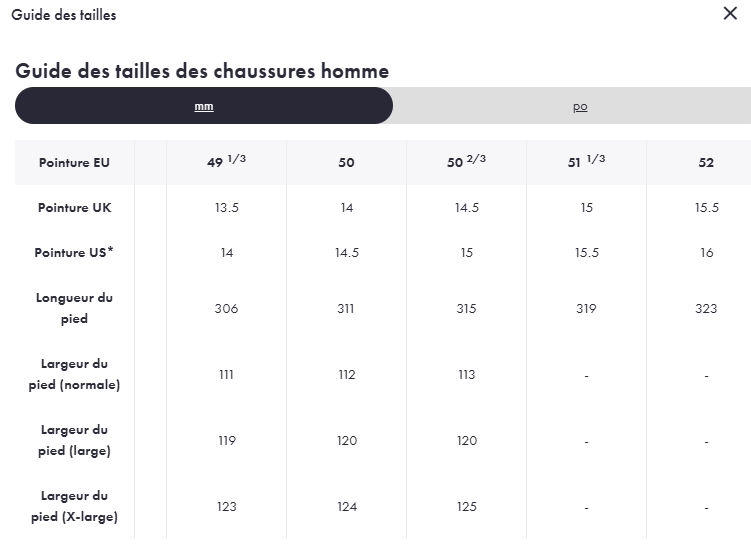This screenshot has height=550, width=751.
Task: Click the UK size 13.5 cell
Action: coord(226,208)
